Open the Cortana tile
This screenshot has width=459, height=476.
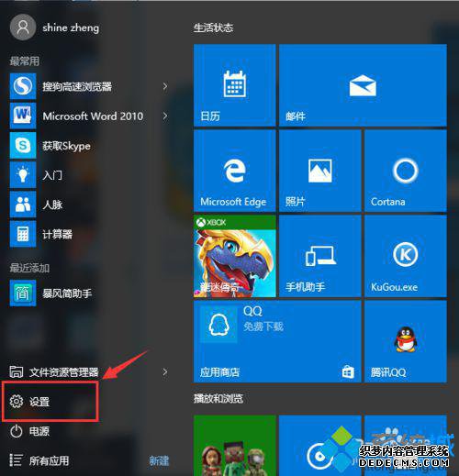pos(406,171)
